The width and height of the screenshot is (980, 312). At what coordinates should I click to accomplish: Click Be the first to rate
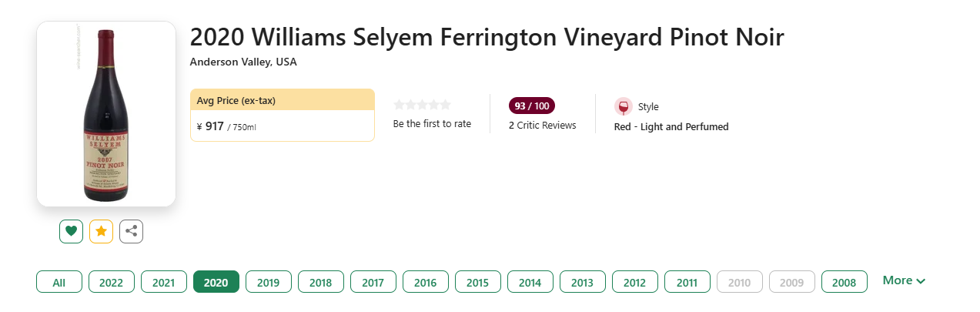[432, 123]
